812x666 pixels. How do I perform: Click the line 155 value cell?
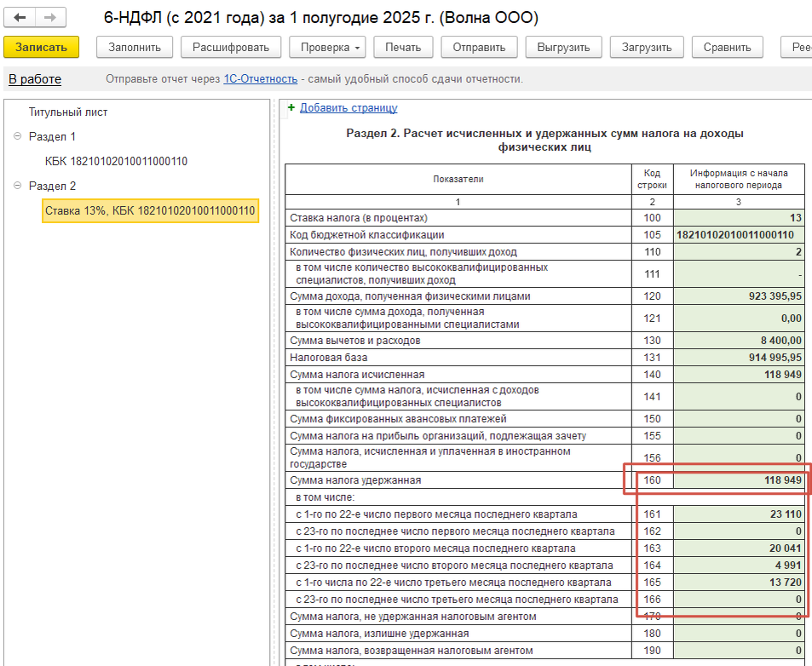(739, 436)
